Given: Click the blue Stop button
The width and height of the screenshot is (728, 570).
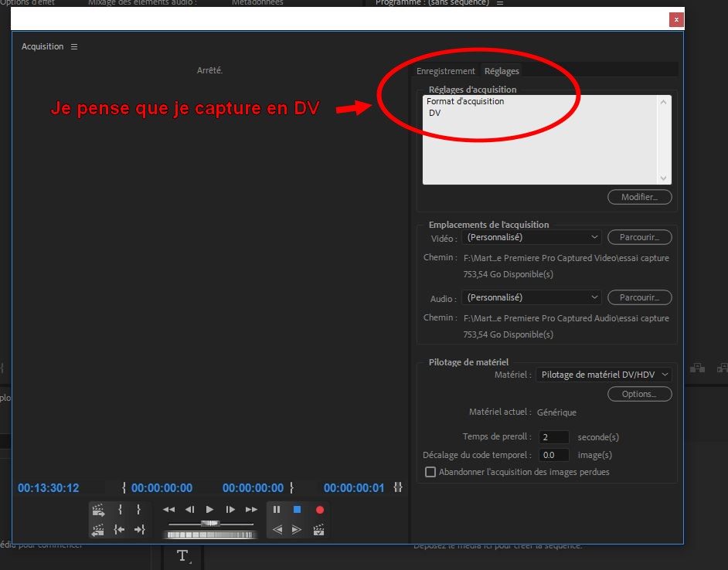Looking at the screenshot, I should (297, 510).
